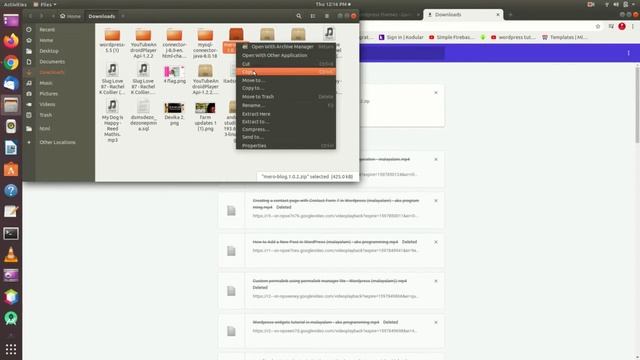Select the wordpress-5.5 (1) folder
640x360 pixels.
click(112, 41)
